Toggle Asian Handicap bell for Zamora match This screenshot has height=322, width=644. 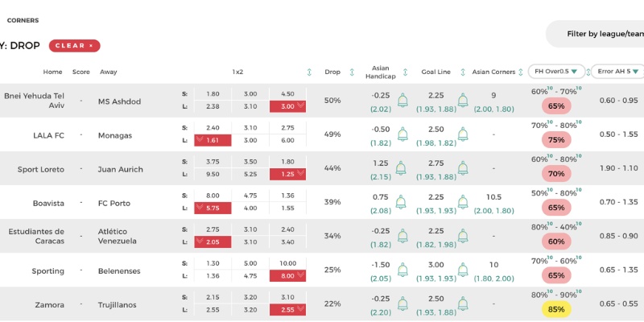(402, 303)
